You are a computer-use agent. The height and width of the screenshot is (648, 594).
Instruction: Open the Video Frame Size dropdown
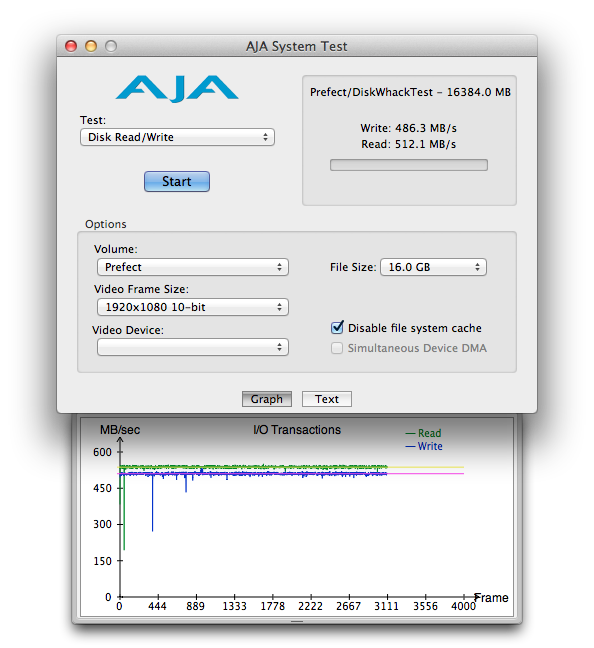(x=193, y=307)
